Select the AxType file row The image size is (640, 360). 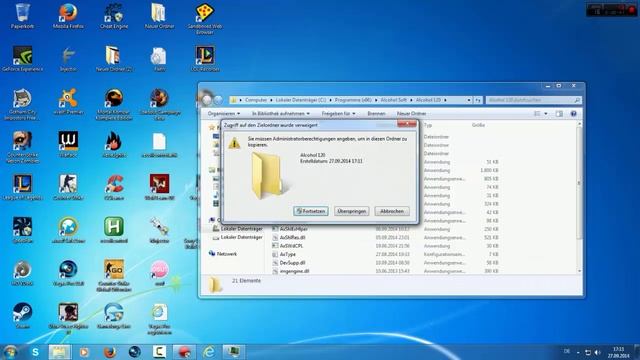click(384, 254)
